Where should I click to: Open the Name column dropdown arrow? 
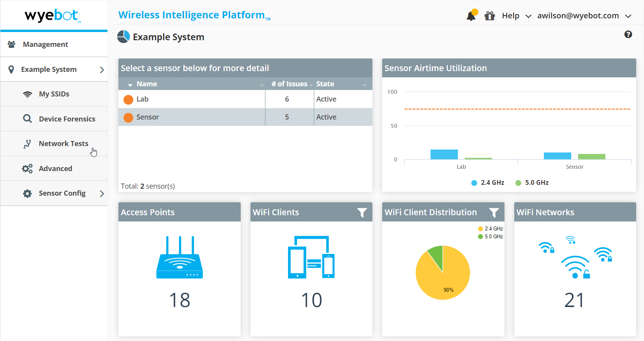tap(262, 85)
